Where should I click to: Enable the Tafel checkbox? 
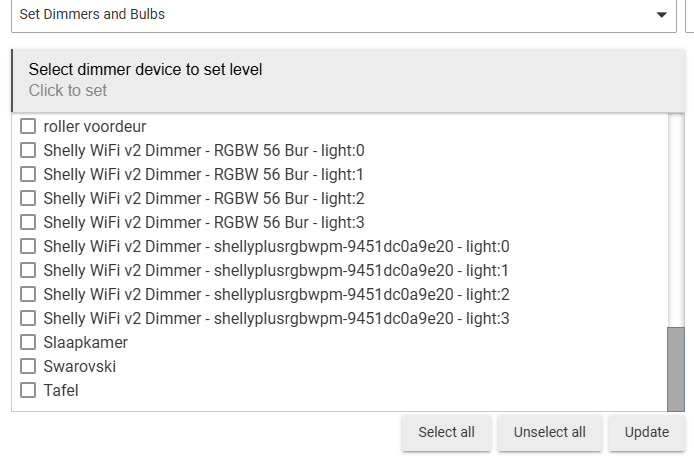click(x=28, y=391)
